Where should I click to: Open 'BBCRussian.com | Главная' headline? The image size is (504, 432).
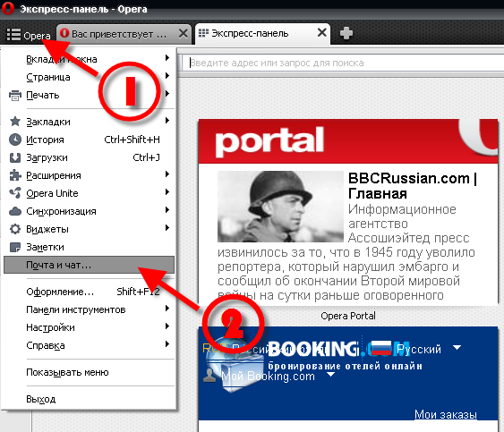click(413, 186)
